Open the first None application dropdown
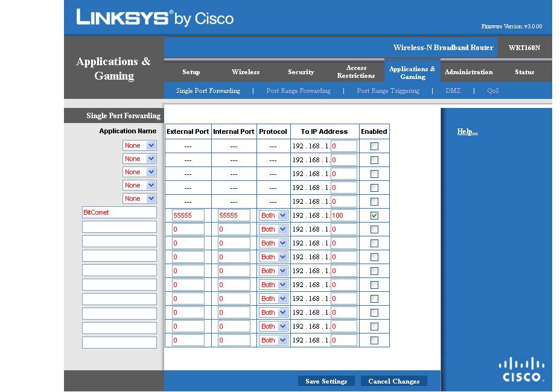This screenshot has height=392, width=560. pos(139,146)
